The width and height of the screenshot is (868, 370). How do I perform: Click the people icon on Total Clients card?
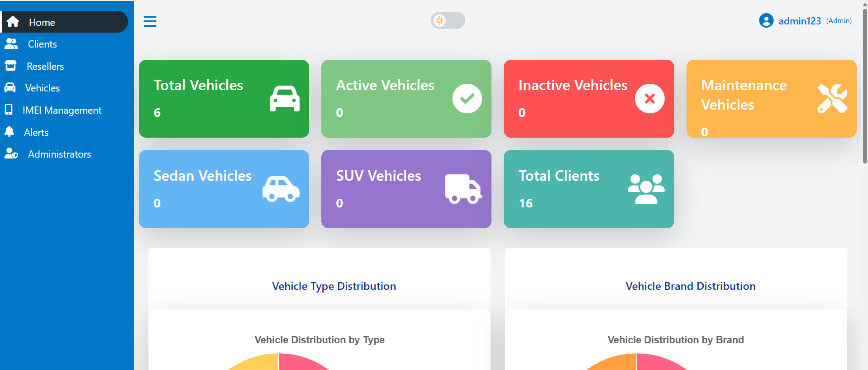click(646, 189)
